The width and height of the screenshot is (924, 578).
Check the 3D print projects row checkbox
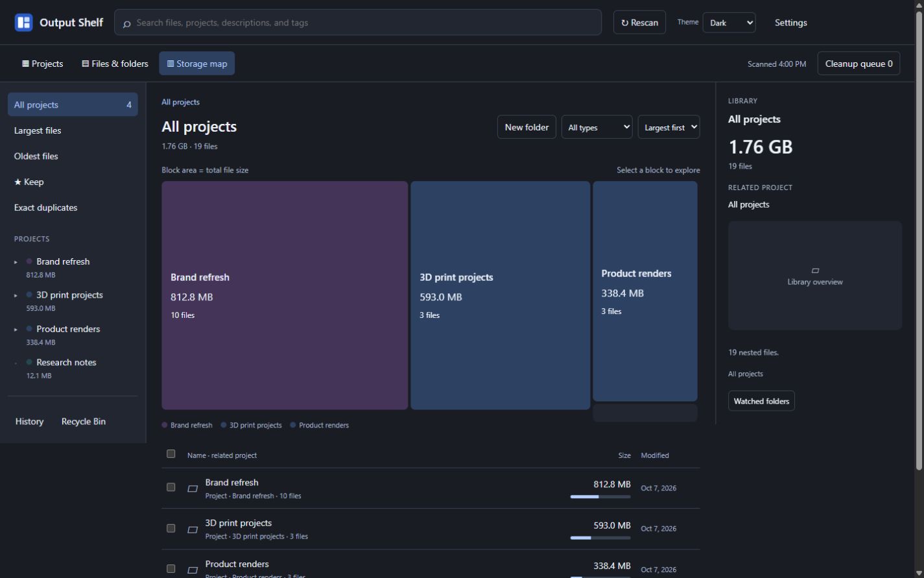point(171,528)
